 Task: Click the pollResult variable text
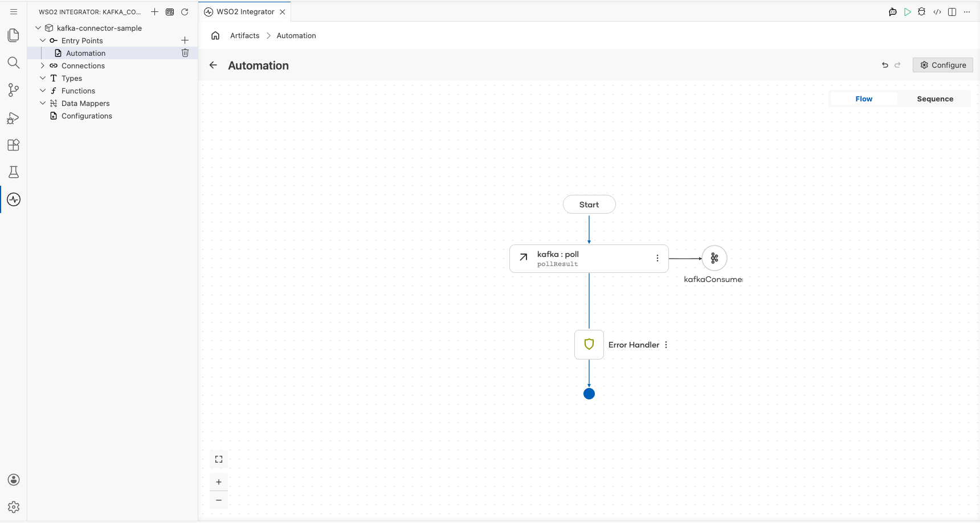tap(558, 264)
